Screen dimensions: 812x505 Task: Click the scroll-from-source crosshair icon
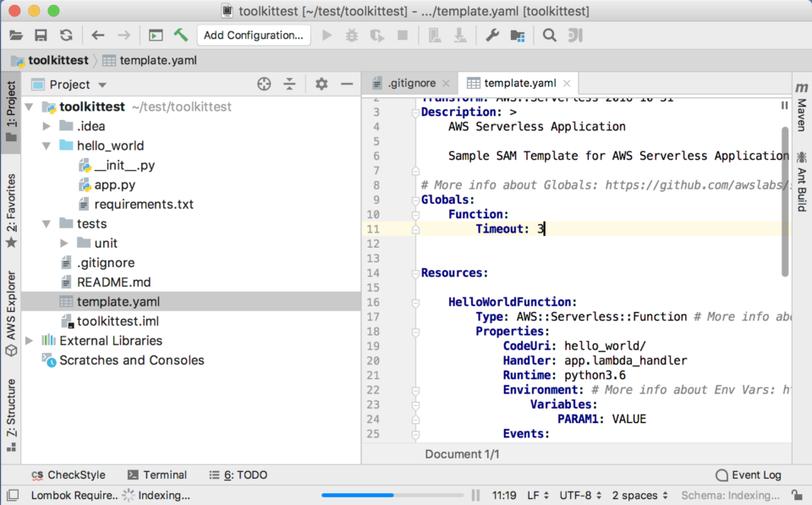(264, 84)
